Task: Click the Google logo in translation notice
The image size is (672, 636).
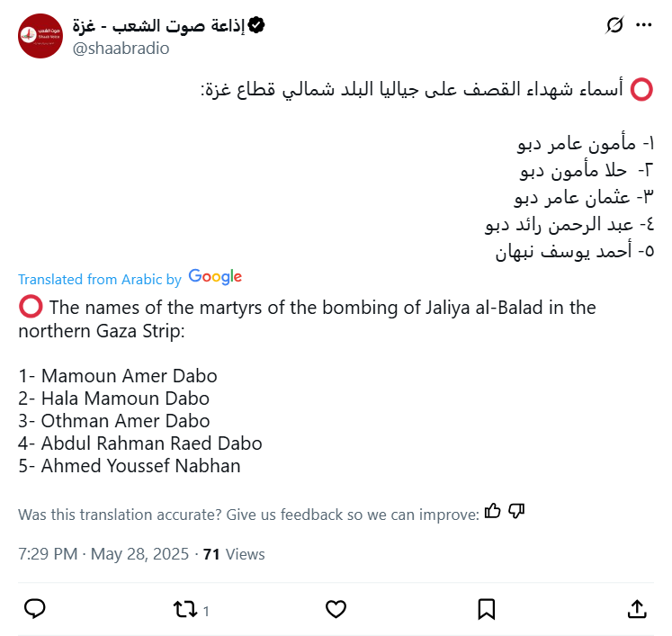Action: tap(215, 278)
